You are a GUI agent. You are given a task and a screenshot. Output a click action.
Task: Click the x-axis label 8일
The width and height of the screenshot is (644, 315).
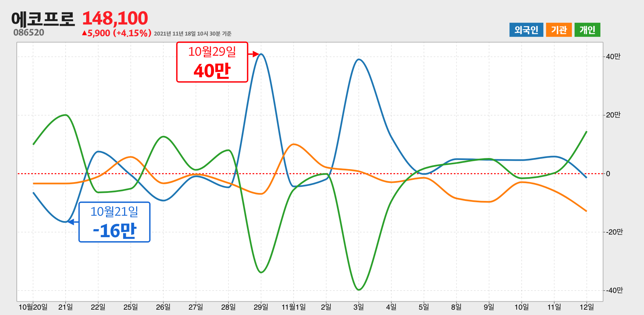(x=456, y=307)
